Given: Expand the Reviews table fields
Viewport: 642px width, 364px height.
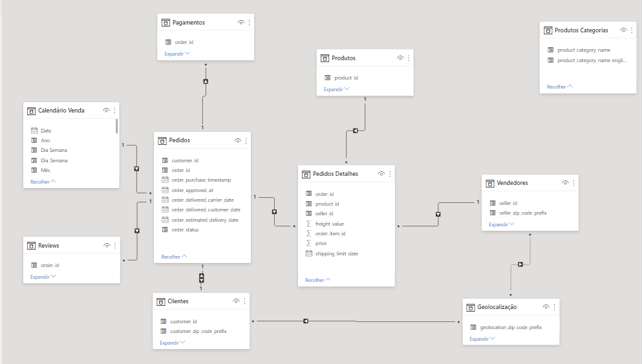Looking at the screenshot, I should [x=43, y=277].
